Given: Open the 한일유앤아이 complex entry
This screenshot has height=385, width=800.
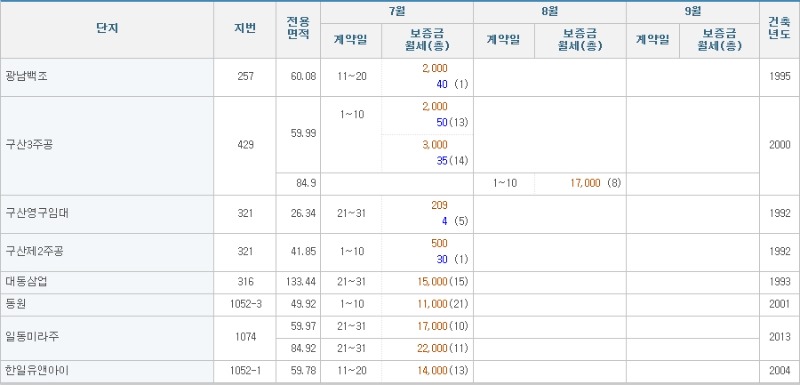Looking at the screenshot, I should click(x=37, y=371).
